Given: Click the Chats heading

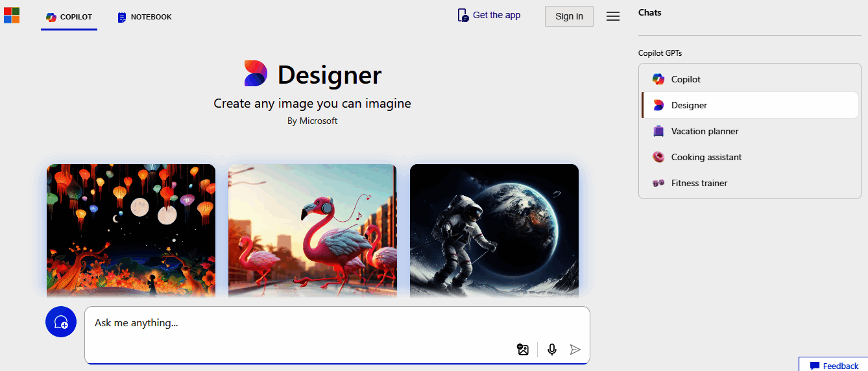Looking at the screenshot, I should pyautogui.click(x=650, y=12).
